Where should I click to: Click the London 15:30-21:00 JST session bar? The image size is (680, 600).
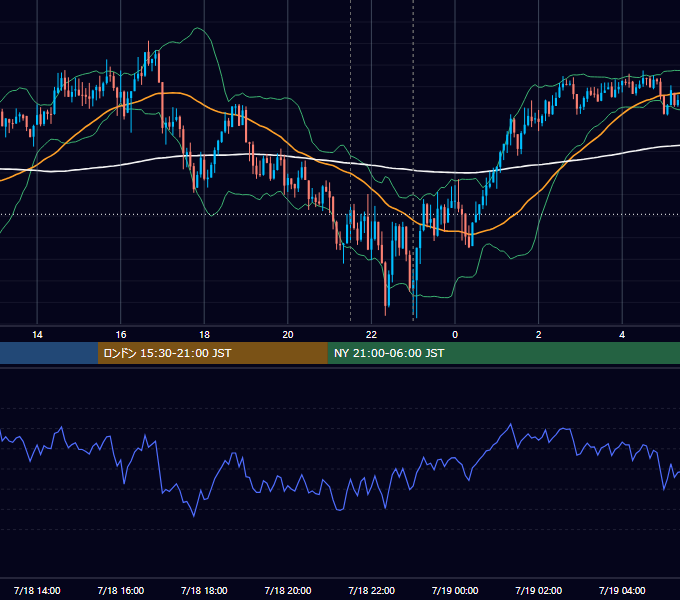click(212, 353)
